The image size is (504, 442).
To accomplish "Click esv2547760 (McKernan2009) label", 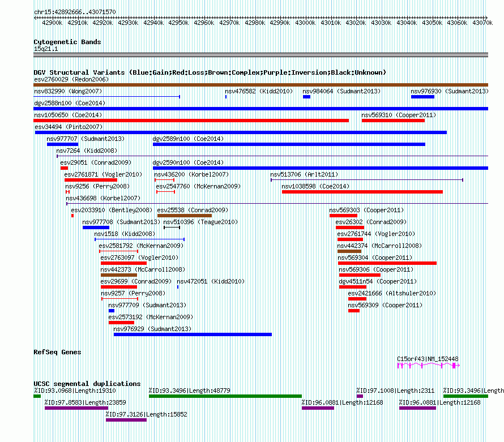I will [x=198, y=186].
